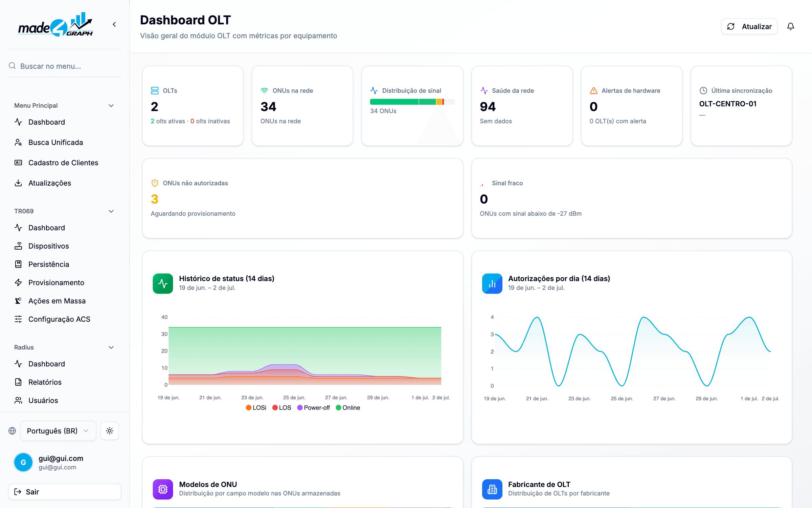Open Persistência menu item
812x508 pixels.
(x=64, y=264)
